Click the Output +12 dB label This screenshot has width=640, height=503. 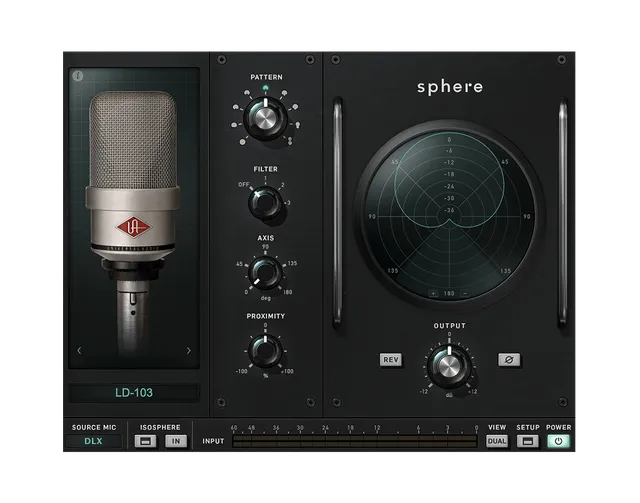[472, 392]
